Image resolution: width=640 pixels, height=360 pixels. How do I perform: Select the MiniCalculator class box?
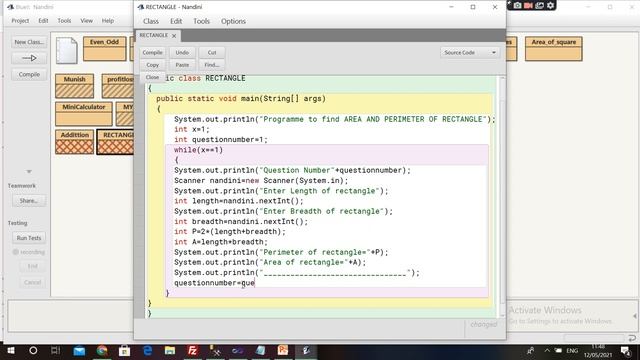pyautogui.click(x=84, y=114)
